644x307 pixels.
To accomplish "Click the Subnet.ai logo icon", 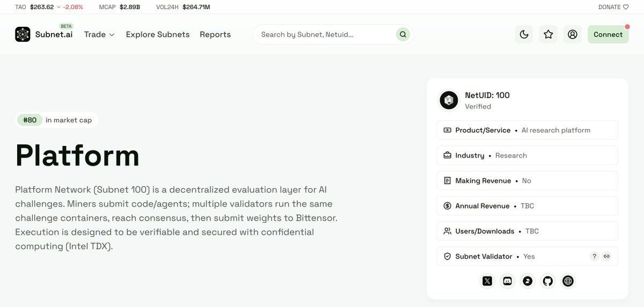I will pos(23,34).
